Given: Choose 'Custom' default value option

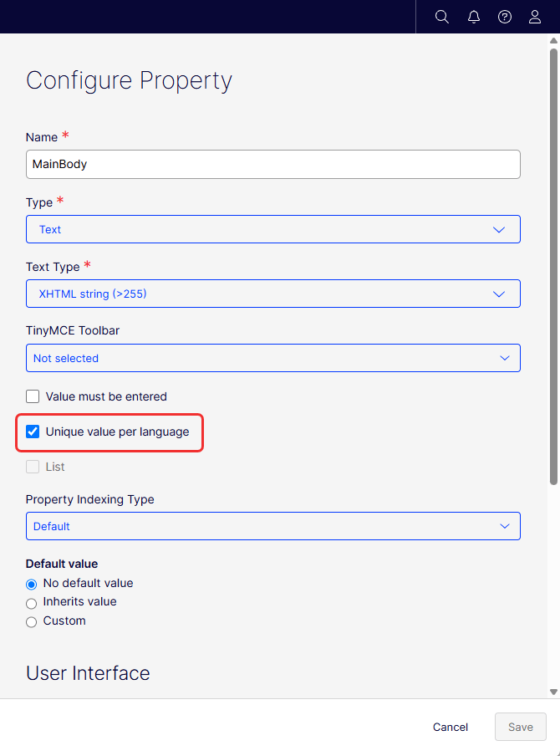Looking at the screenshot, I should pyautogui.click(x=32, y=621).
